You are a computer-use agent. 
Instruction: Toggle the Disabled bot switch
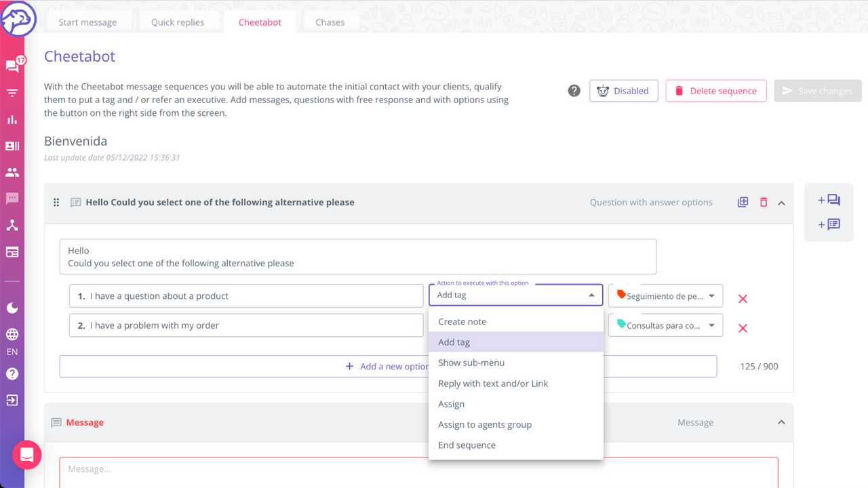click(623, 90)
